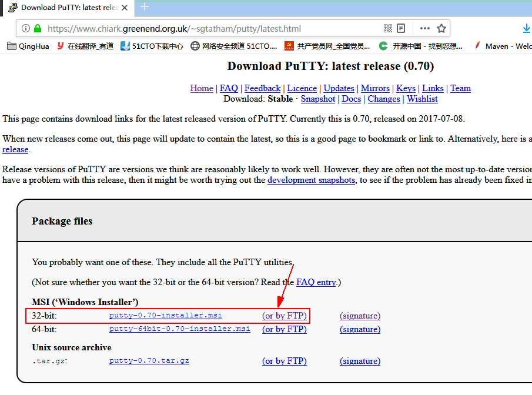Open the 51CTO下载中心 bookmark
Viewport: 532px width, 395px height.
point(152,46)
